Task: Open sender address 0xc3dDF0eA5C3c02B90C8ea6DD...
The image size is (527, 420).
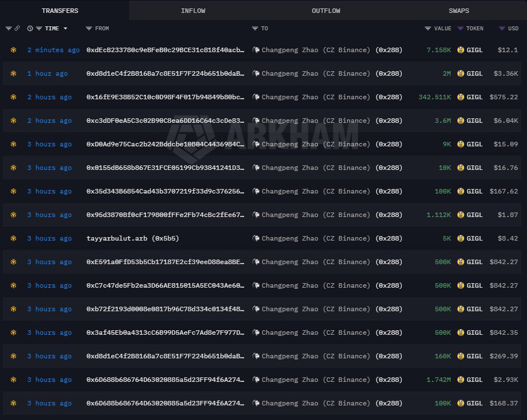Action: [x=166, y=121]
